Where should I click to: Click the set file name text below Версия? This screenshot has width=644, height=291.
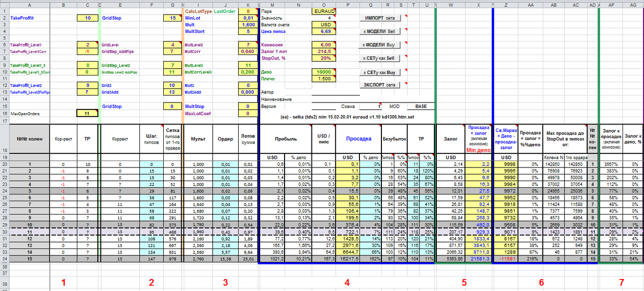(347, 117)
